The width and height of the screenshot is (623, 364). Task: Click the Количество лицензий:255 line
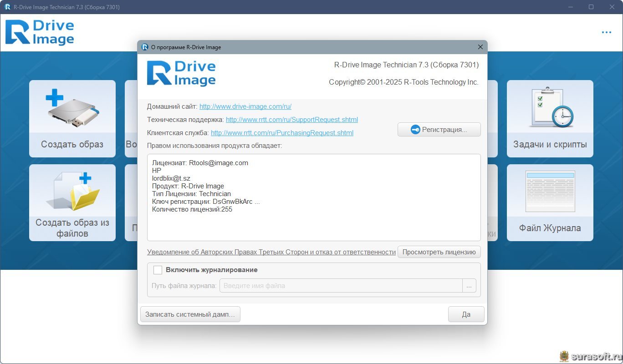point(192,209)
